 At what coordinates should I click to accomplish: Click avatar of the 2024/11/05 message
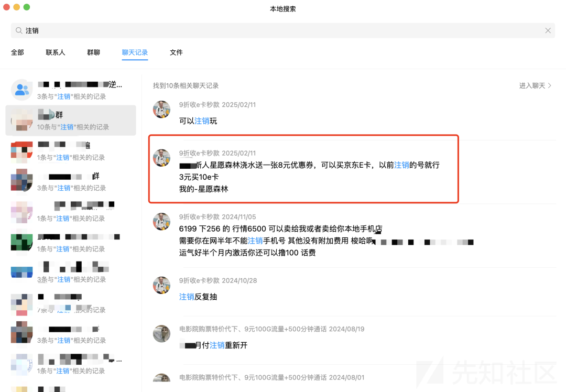pyautogui.click(x=161, y=221)
